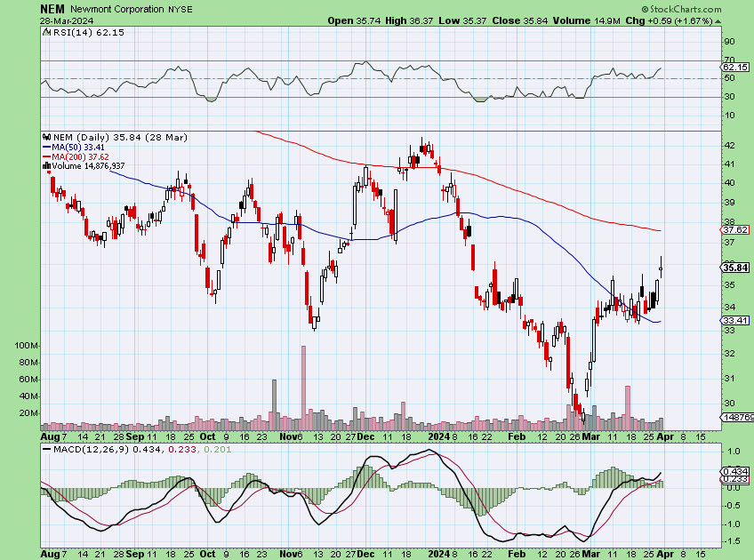Click the volume bars icon in the legend
Image resolution: width=754 pixels, height=560 pixels.
pos(46,166)
